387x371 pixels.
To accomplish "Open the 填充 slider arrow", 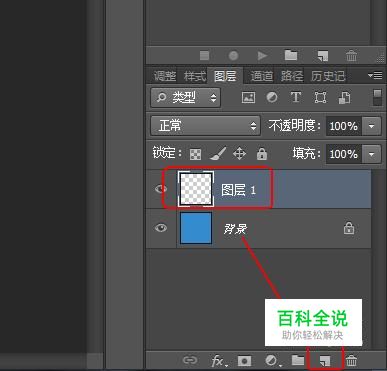I will (x=371, y=154).
